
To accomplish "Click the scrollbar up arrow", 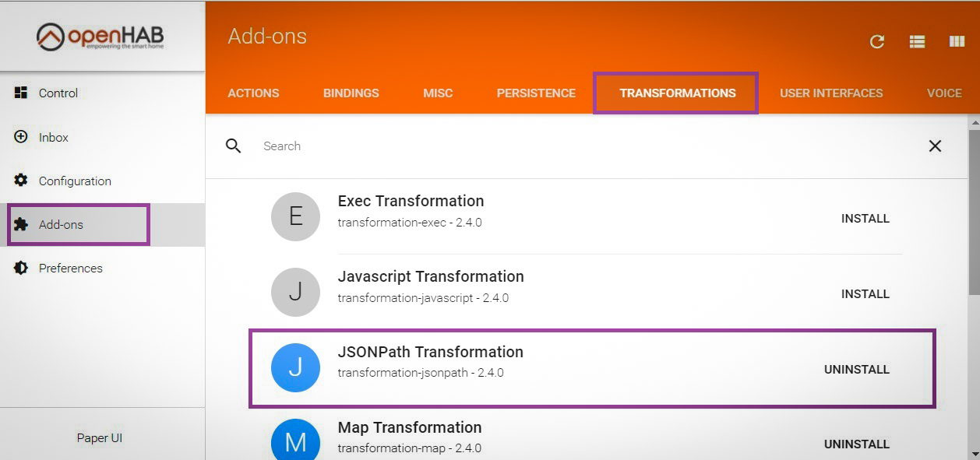I will tap(974, 122).
